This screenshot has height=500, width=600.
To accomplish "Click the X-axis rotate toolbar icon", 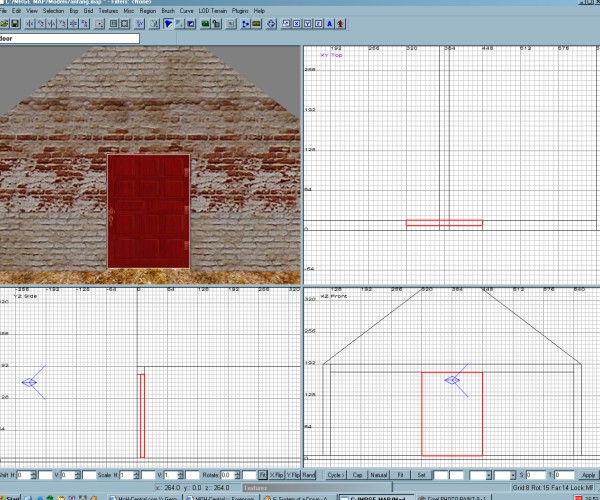I will tap(41, 24).
